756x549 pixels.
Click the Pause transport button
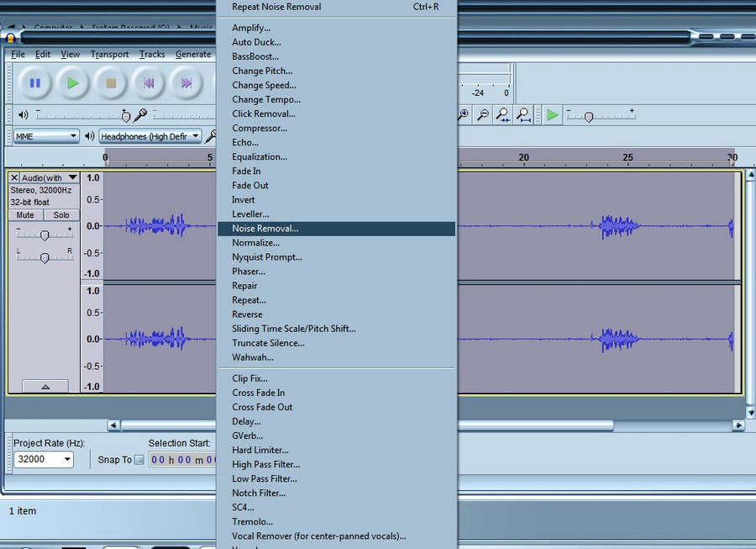pyautogui.click(x=34, y=83)
